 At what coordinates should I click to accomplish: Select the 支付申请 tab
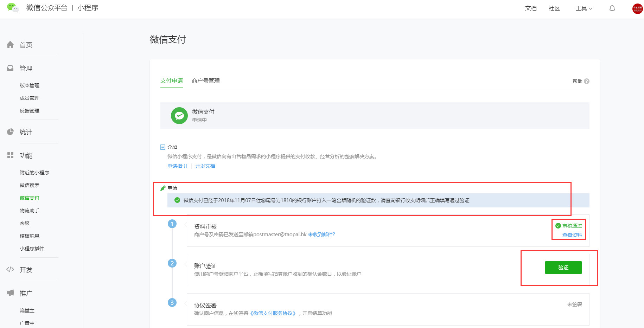click(172, 81)
